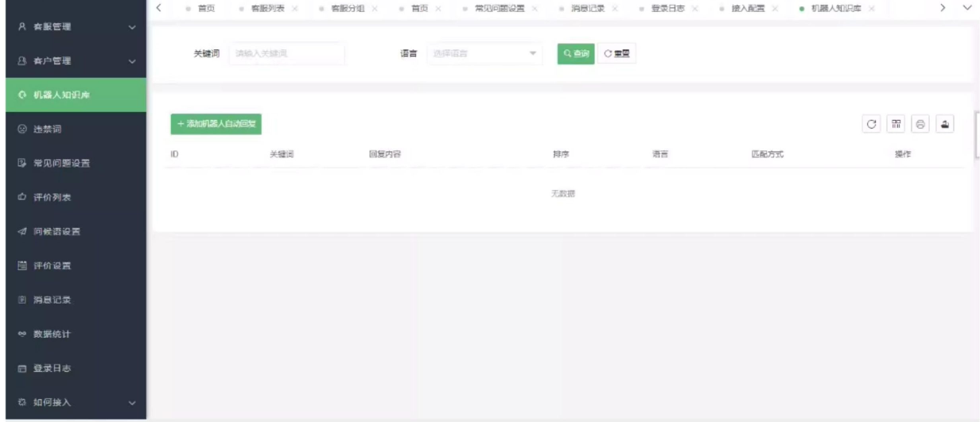Click the print table icon

[x=920, y=124]
